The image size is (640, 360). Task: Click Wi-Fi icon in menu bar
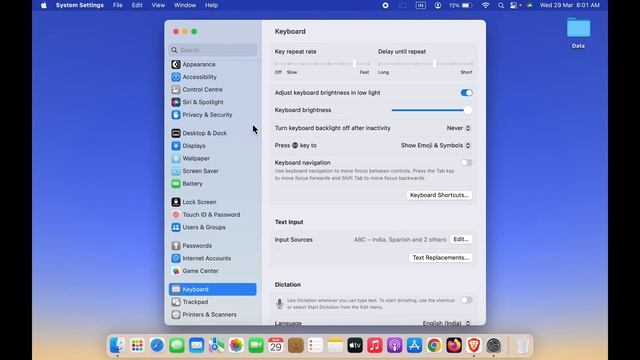(x=485, y=5)
